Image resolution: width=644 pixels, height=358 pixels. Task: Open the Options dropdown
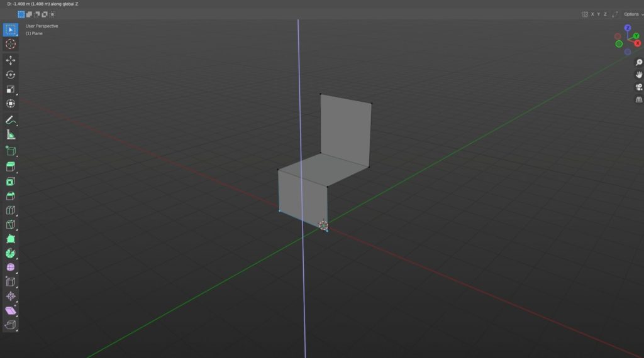(633, 14)
